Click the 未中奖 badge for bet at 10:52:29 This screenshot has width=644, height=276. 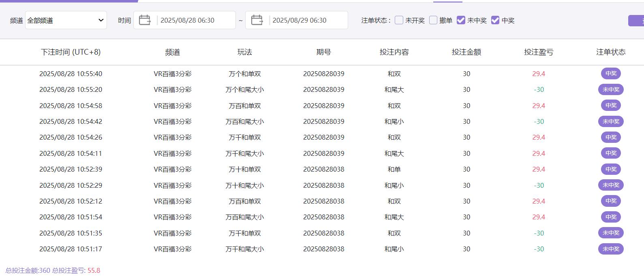point(611,185)
